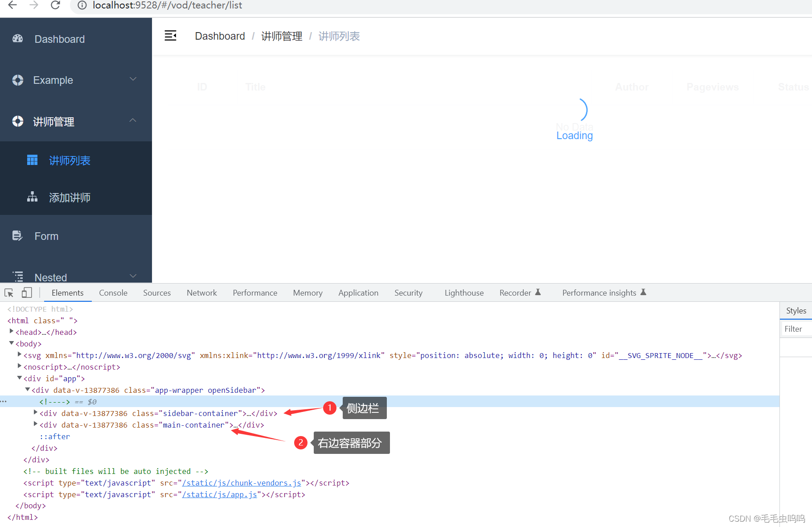Click the site info icon in address bar
This screenshot has width=812, height=527.
click(82, 5)
